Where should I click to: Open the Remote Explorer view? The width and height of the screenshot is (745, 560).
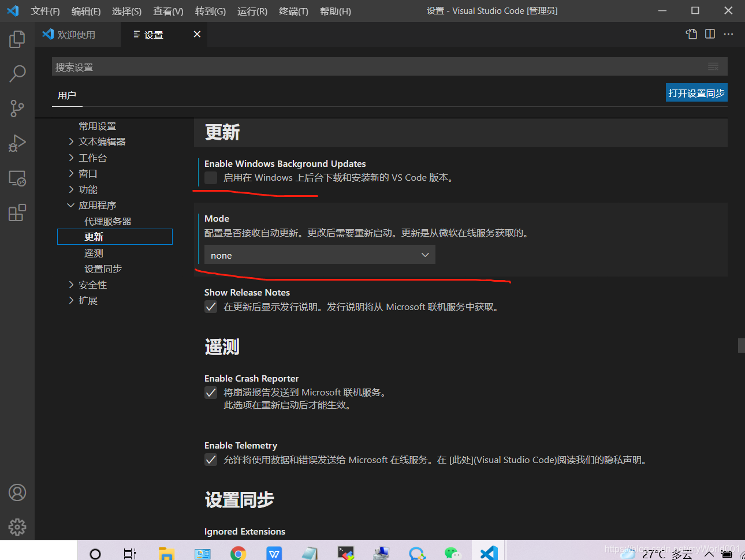pos(17,178)
